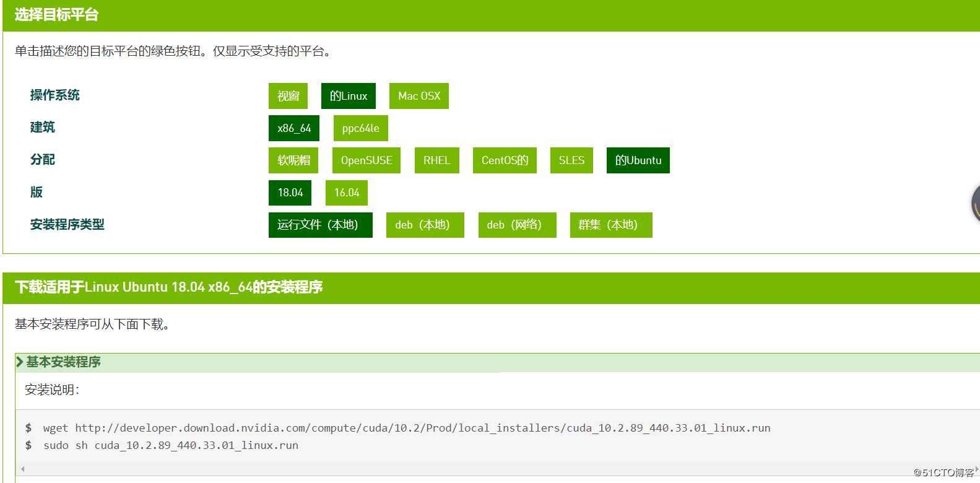Screen dimensions: 980x483
Task: Choose the 软呢帽 (Fedora) distribution
Action: point(293,160)
